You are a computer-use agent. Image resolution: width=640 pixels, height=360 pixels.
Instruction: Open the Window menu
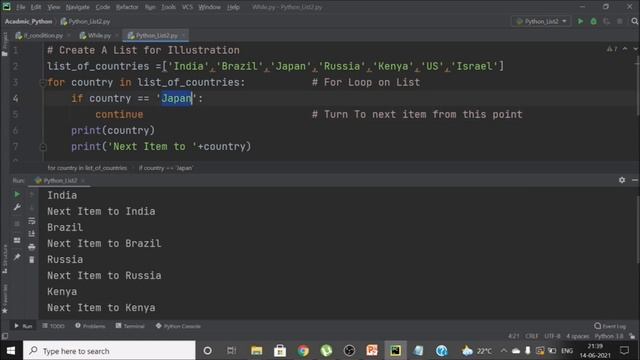click(209, 7)
